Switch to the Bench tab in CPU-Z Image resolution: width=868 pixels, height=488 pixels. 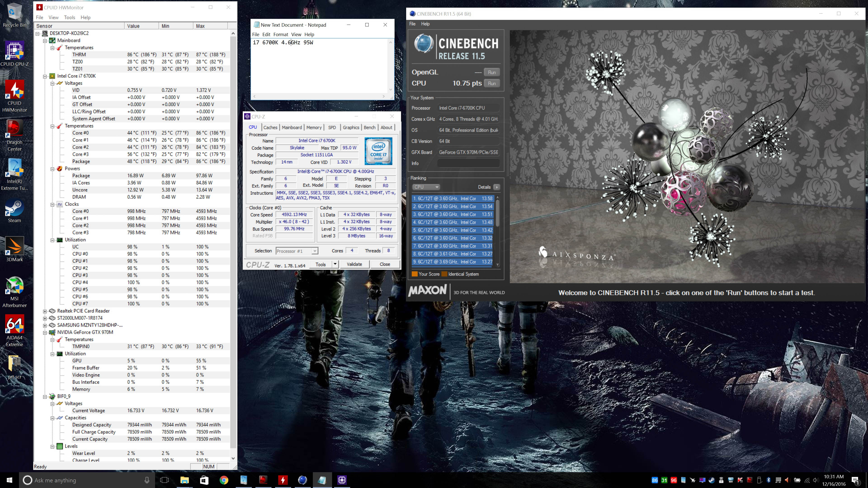tap(369, 127)
